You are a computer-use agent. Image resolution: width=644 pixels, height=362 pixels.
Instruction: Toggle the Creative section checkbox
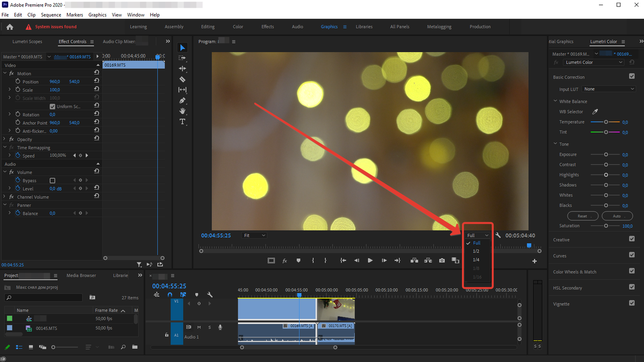(x=632, y=239)
